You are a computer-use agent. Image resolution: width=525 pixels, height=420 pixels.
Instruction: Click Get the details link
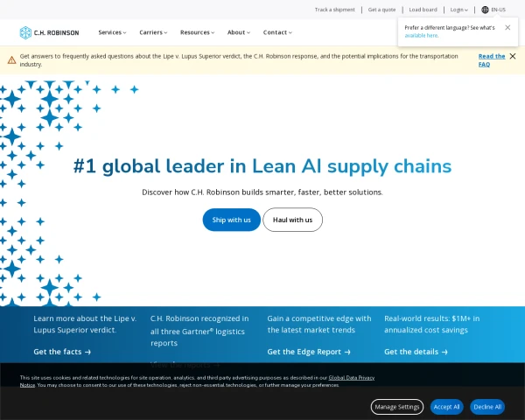click(x=416, y=352)
